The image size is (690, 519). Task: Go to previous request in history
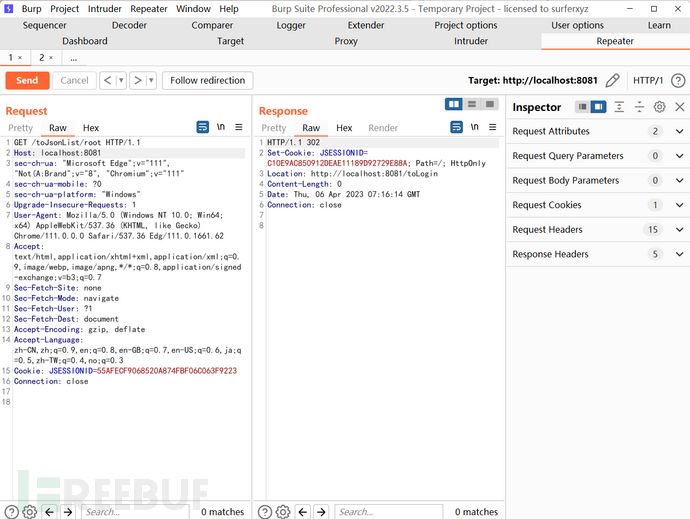click(107, 81)
